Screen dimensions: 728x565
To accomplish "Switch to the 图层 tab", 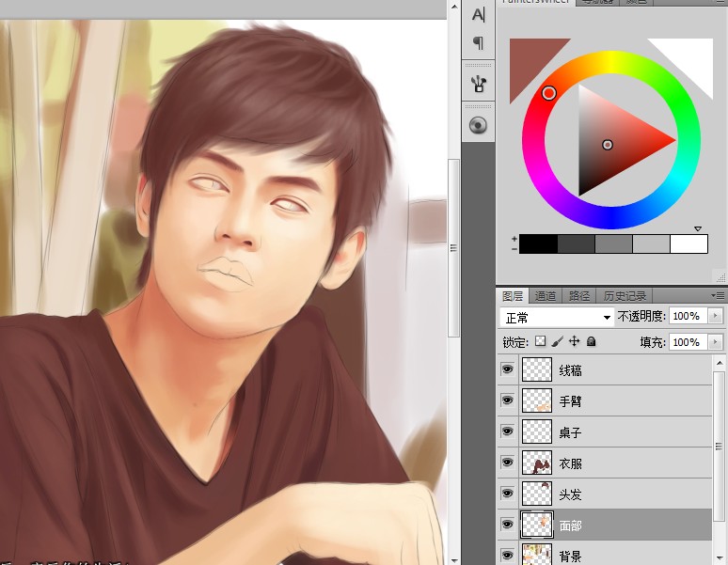I will [513, 295].
